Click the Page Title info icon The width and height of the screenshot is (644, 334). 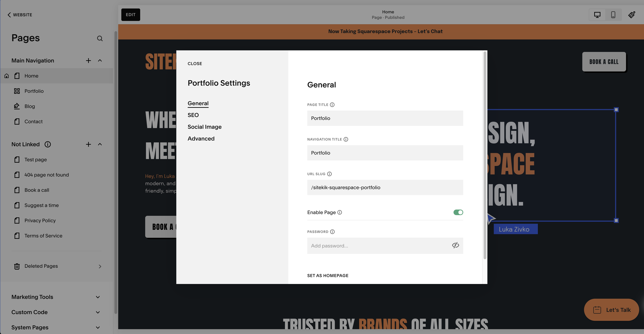tap(332, 105)
